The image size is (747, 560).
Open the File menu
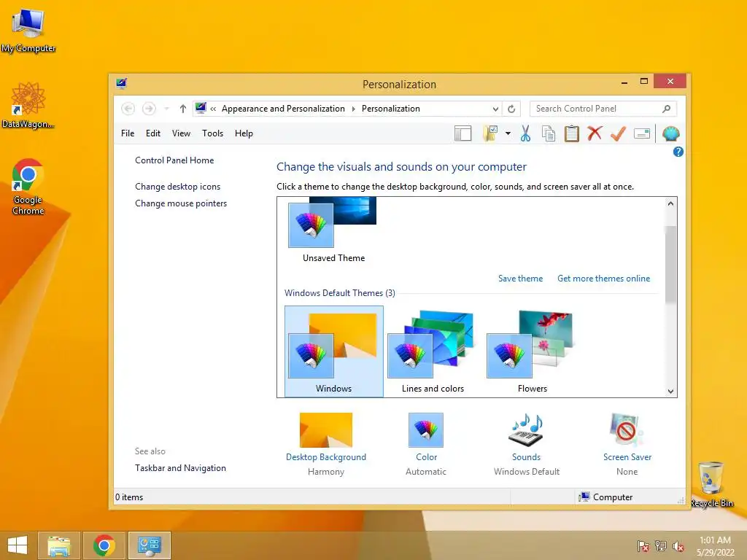click(128, 133)
